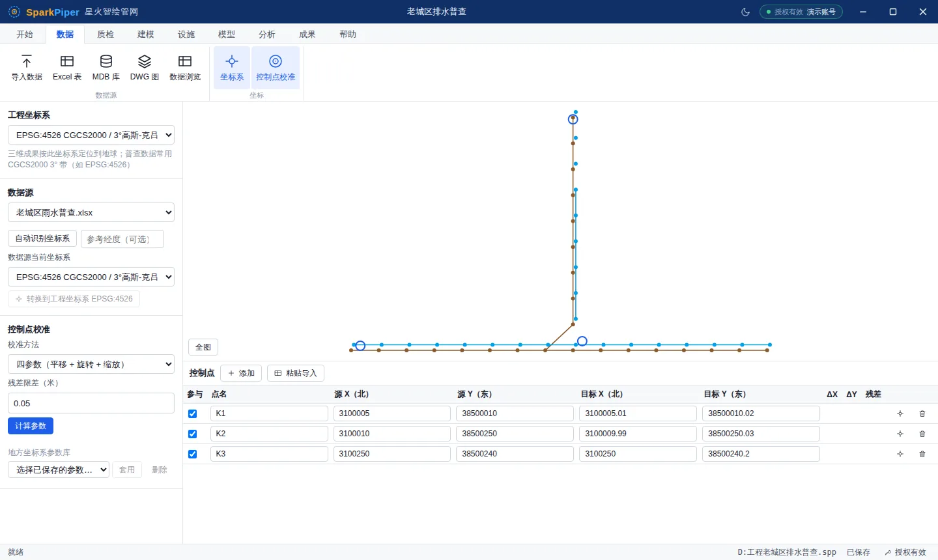The width and height of the screenshot is (938, 560).
Task: Open the 导入数据 import tool
Action: [x=27, y=68]
